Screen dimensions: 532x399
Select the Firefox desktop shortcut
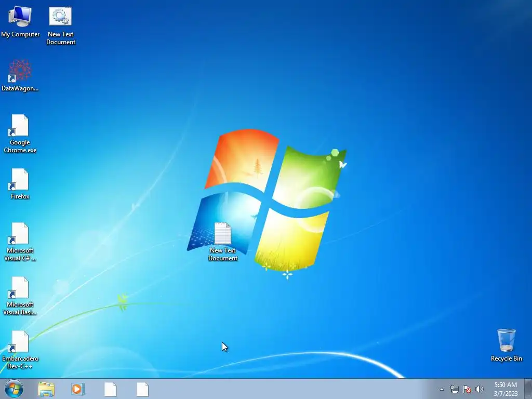tap(20, 183)
